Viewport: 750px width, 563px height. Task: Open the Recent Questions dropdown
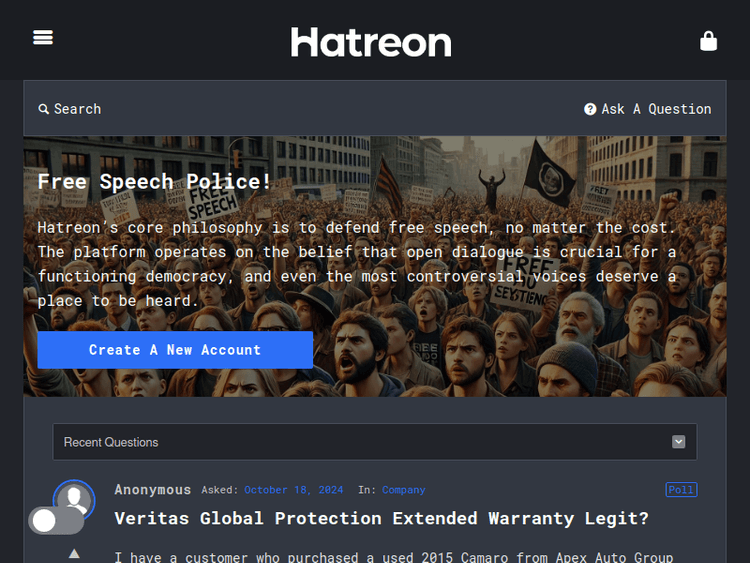[x=375, y=442]
